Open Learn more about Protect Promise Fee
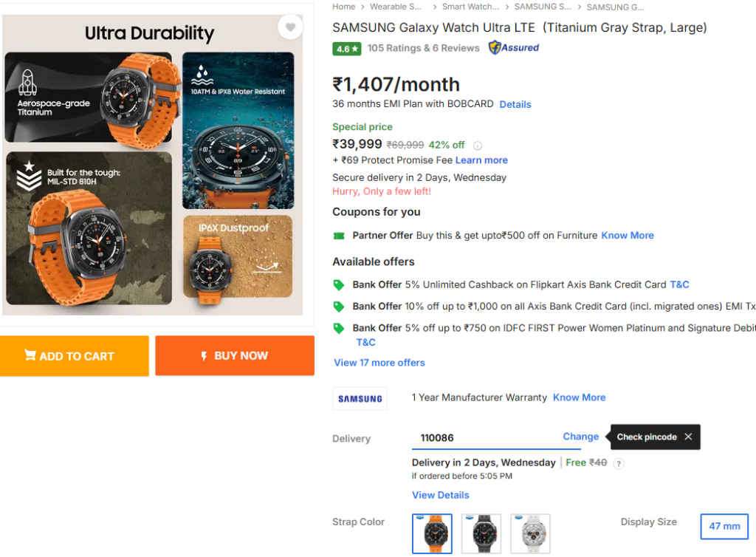 481,160
